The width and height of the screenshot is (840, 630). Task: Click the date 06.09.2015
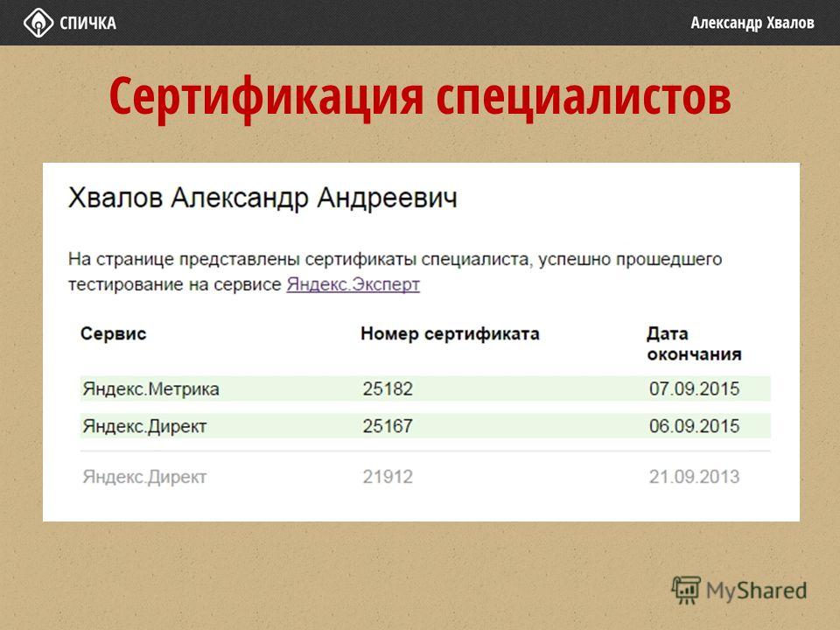(x=694, y=426)
